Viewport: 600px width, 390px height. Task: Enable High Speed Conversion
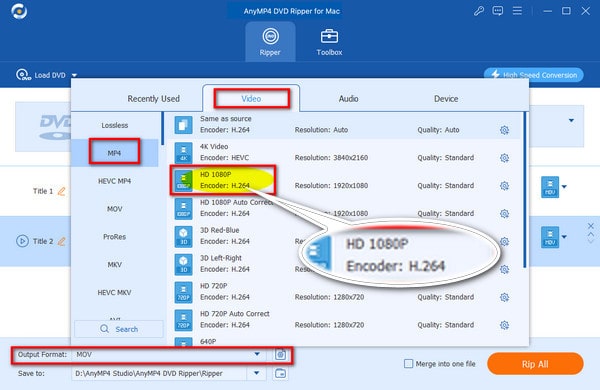coord(533,75)
